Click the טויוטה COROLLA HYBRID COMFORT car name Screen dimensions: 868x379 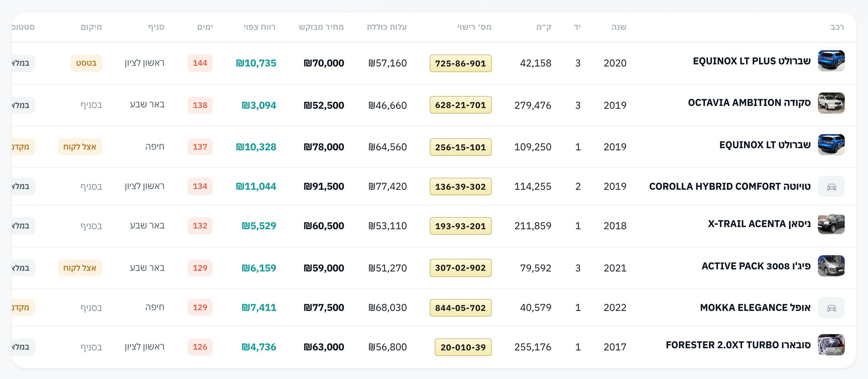click(730, 187)
